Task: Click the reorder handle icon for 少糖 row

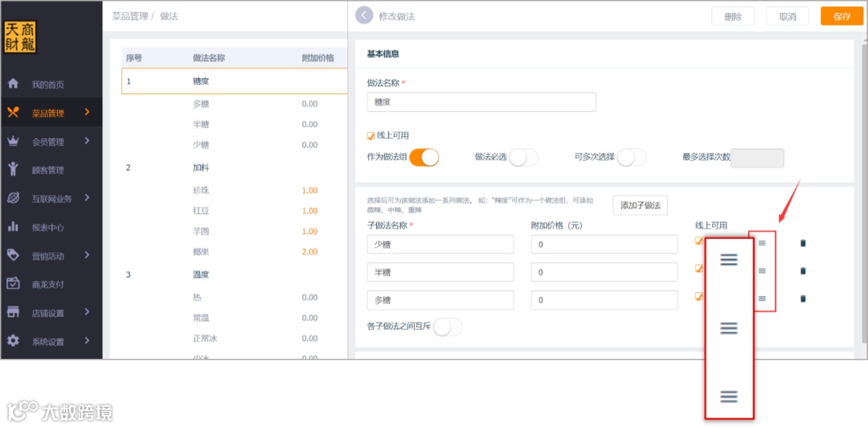Action: coord(762,243)
